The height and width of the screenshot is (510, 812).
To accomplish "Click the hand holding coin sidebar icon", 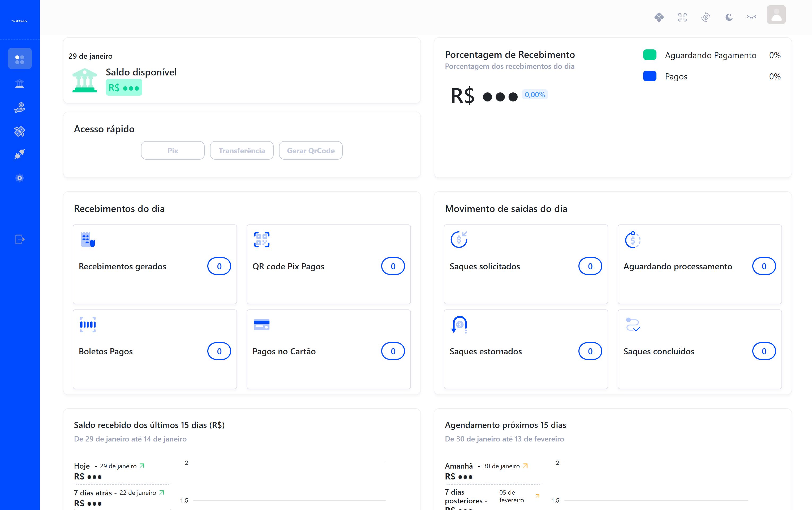I will (x=20, y=108).
